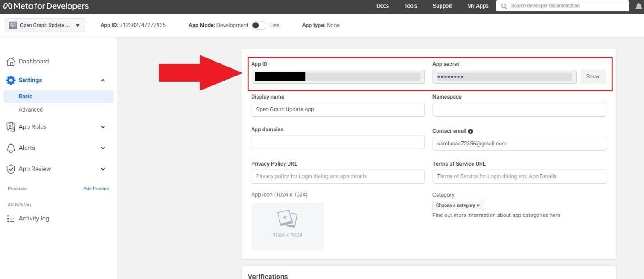Click the Privacy Policy URL field

point(338,176)
